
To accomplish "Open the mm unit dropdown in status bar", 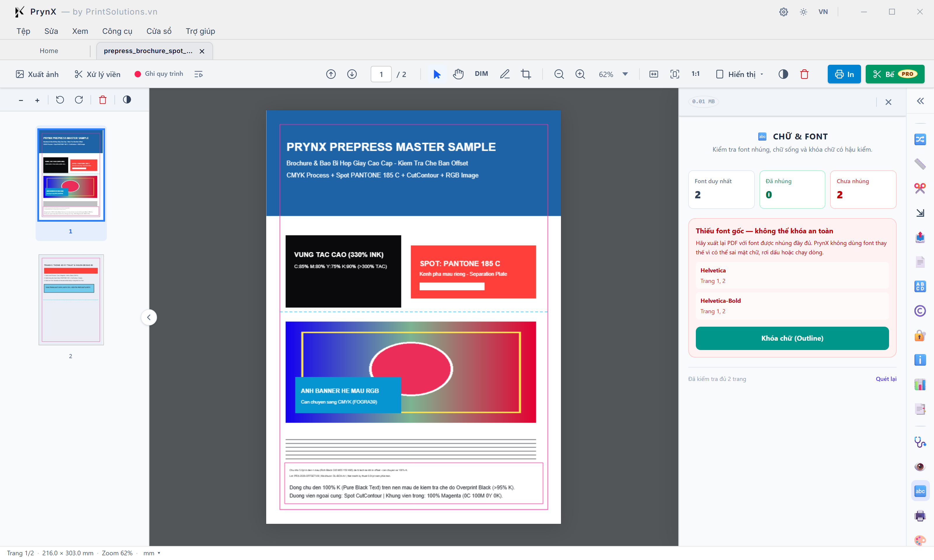I will [152, 553].
